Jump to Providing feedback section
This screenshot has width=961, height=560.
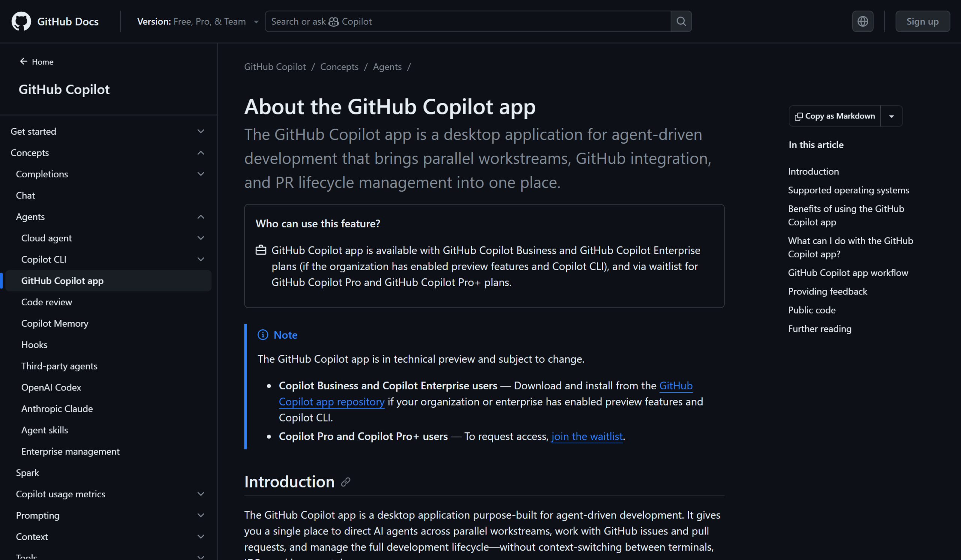click(x=827, y=291)
